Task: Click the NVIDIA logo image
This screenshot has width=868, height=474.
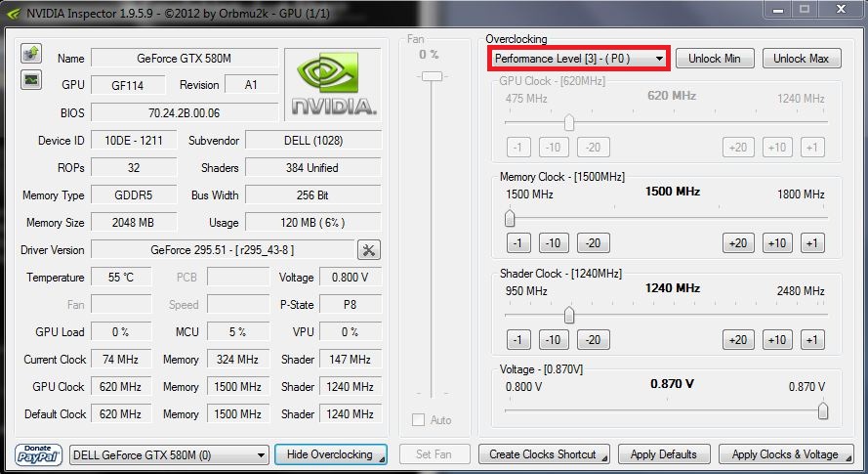Action: (x=333, y=84)
